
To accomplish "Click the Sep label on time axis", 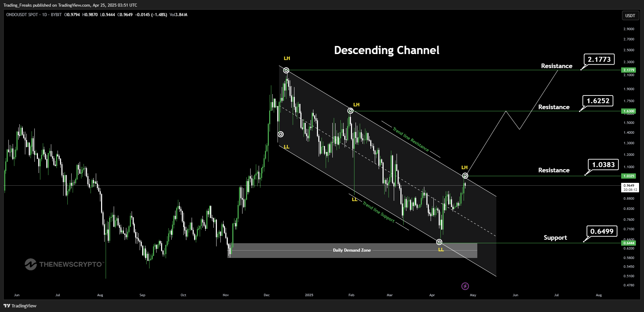I will pos(142,295).
